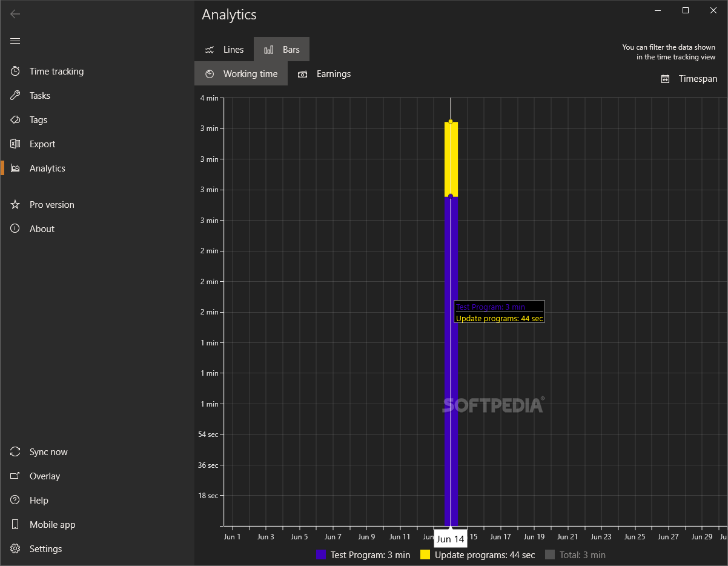Image resolution: width=728 pixels, height=566 pixels.
Task: Click the yellow Update programs bar segment
Action: [x=451, y=159]
